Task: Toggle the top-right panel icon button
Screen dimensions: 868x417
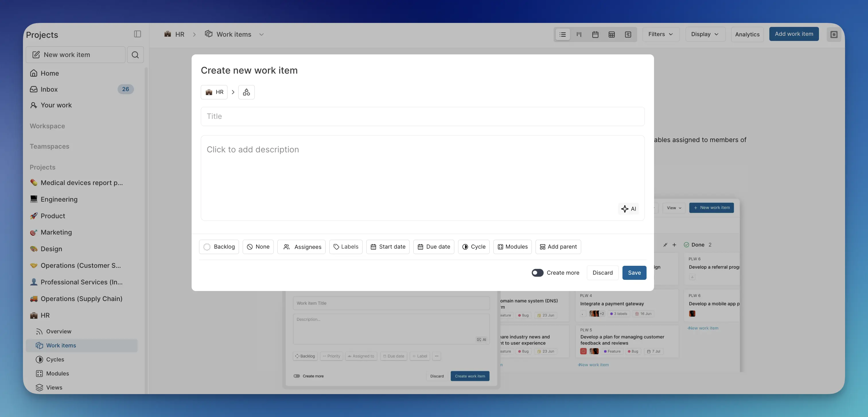Action: (834, 34)
